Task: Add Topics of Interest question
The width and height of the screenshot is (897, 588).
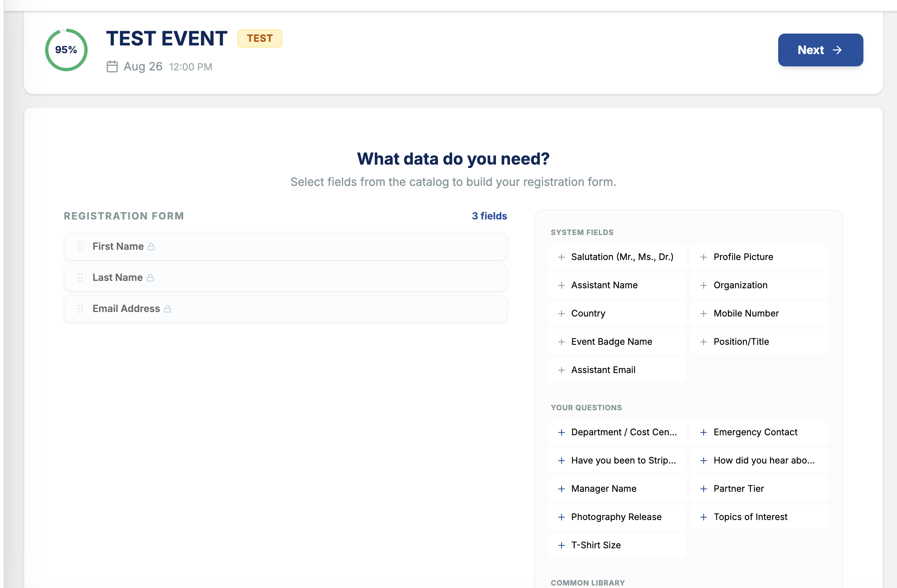Action: [759, 517]
